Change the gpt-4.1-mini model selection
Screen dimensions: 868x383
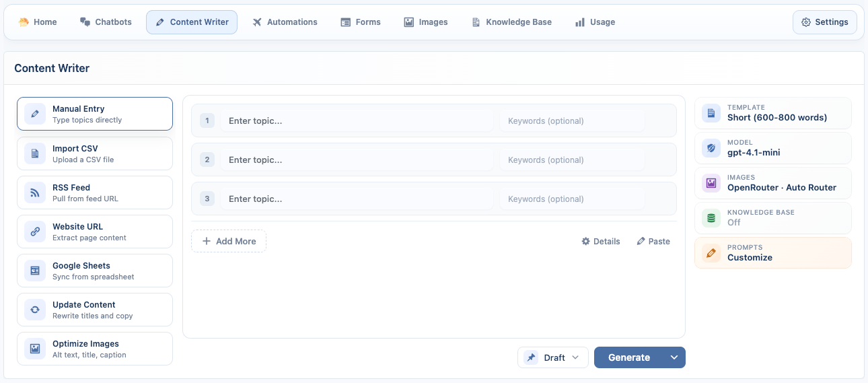coord(772,148)
